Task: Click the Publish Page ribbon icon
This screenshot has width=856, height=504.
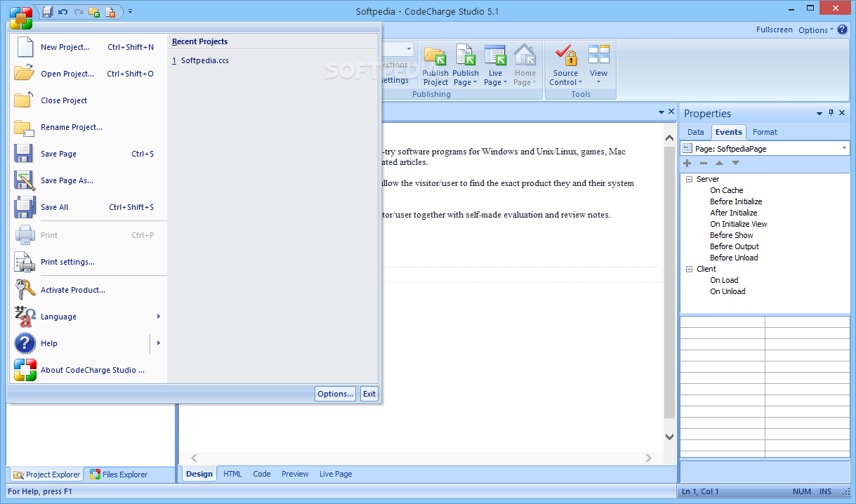Action: (465, 56)
